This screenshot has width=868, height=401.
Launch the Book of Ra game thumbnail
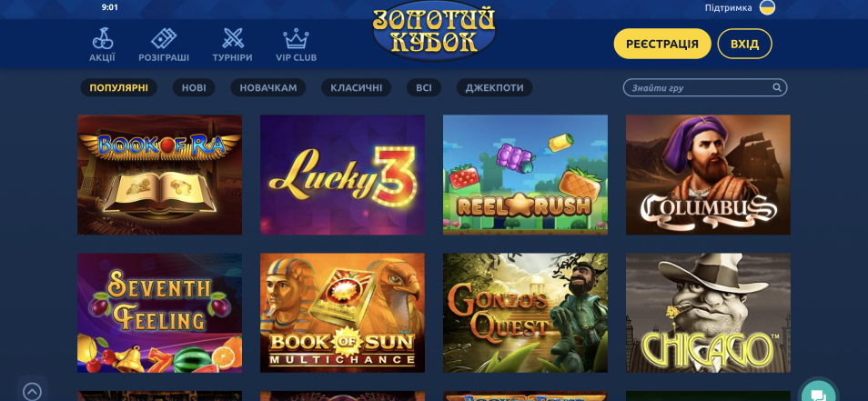tap(159, 175)
